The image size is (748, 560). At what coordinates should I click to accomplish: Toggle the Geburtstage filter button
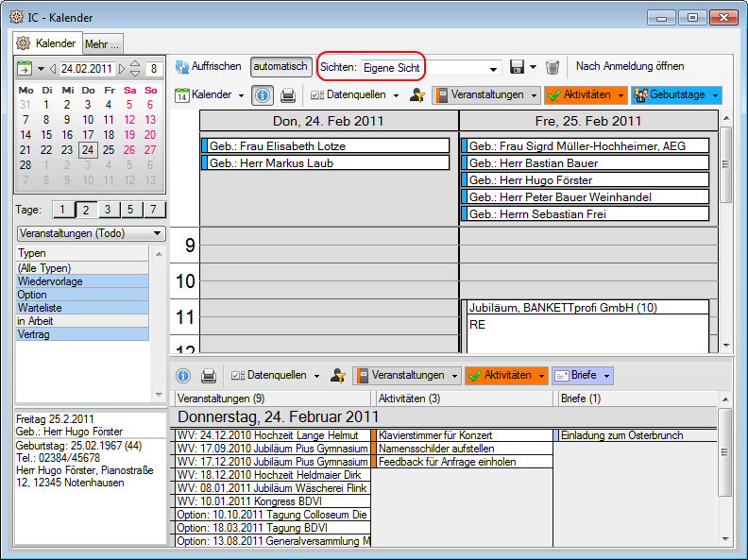click(670, 95)
